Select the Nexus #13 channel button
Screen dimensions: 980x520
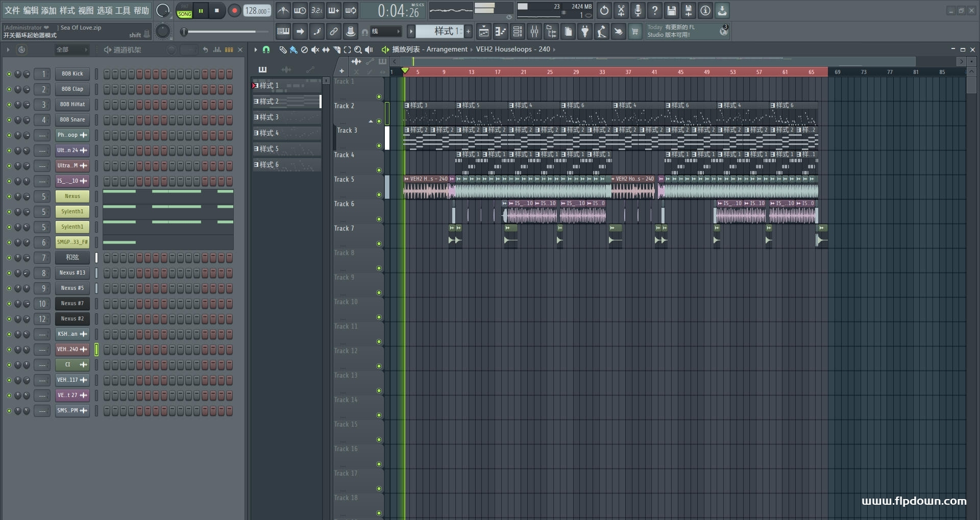coord(72,273)
